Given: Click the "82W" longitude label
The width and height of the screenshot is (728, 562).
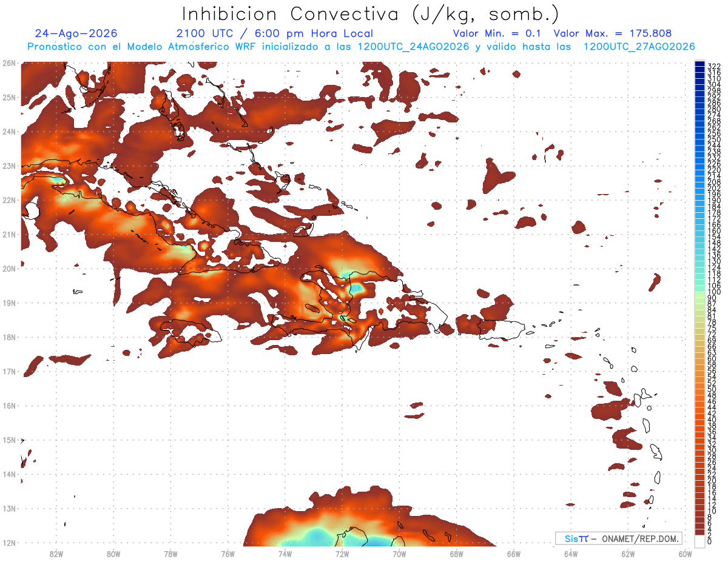Looking at the screenshot, I should click(x=56, y=554).
